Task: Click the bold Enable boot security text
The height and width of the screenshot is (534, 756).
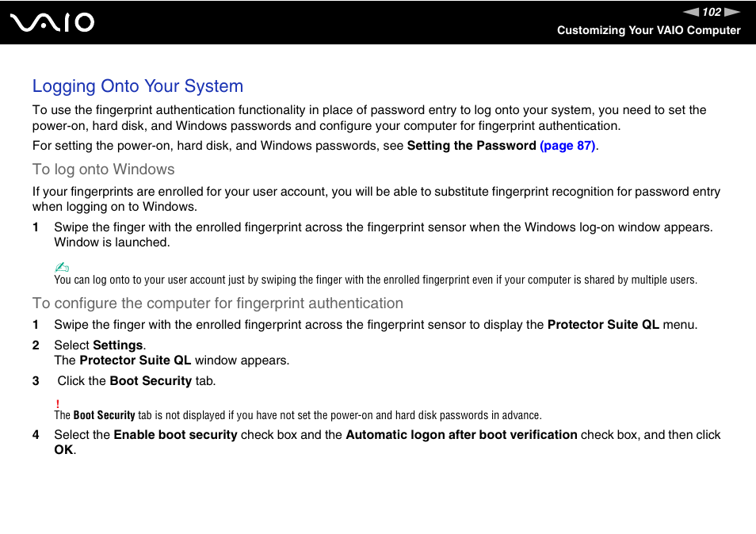Action: (175, 435)
